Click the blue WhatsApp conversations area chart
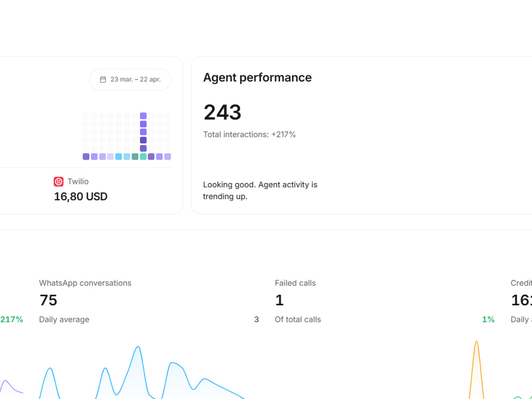The width and height of the screenshot is (532, 399). point(143,373)
